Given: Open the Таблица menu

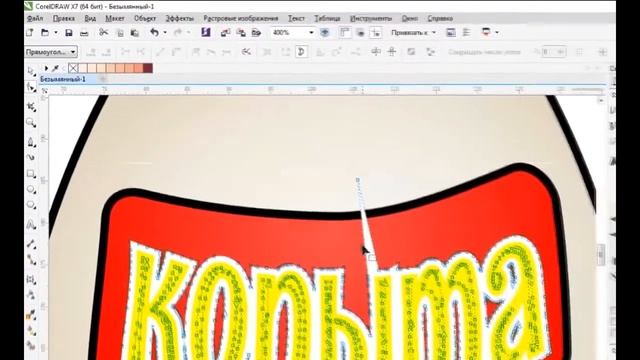Looking at the screenshot, I should (327, 18).
